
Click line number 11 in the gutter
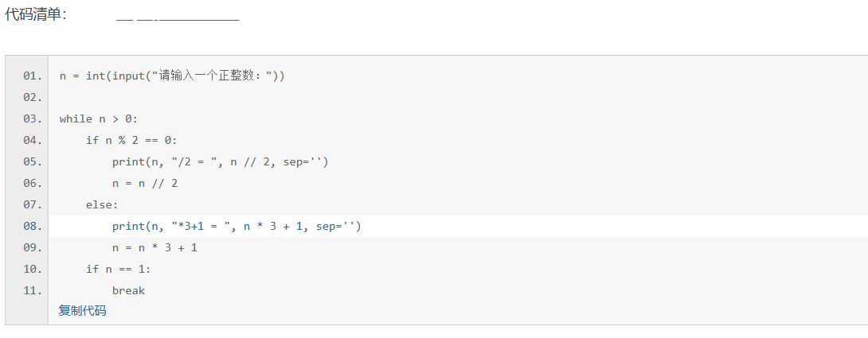tap(32, 291)
